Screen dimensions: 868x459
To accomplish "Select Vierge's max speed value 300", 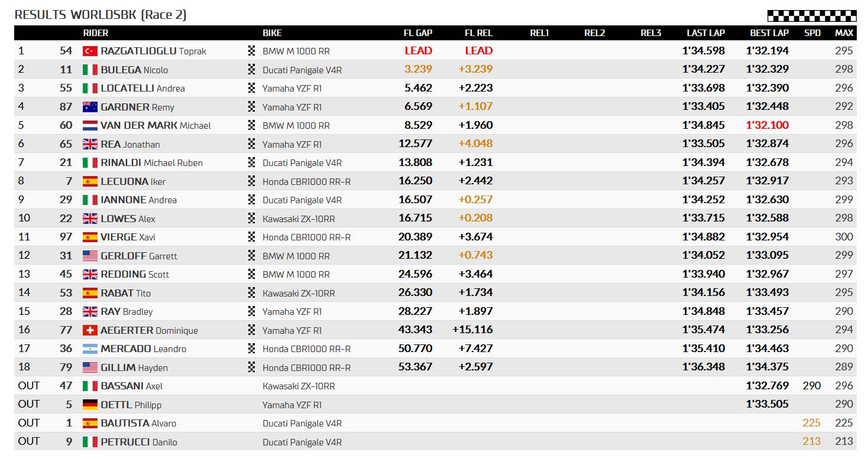I will (844, 237).
